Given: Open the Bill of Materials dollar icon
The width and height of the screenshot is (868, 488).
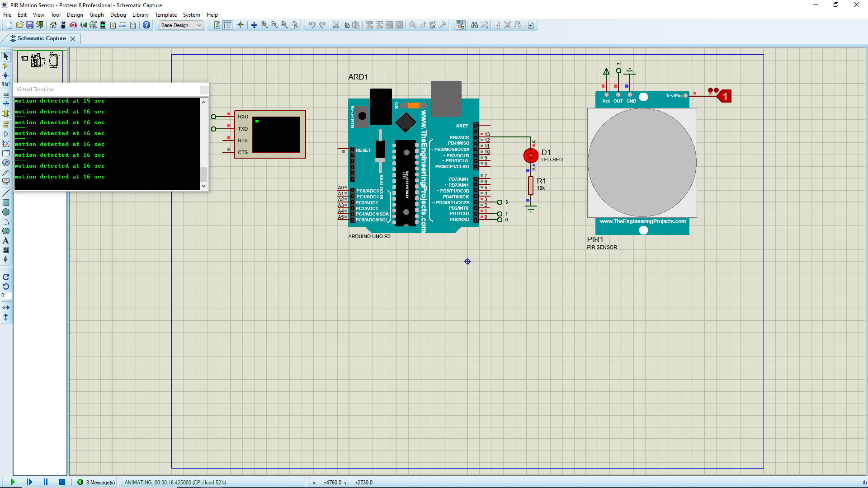Looking at the screenshot, I should 113,25.
